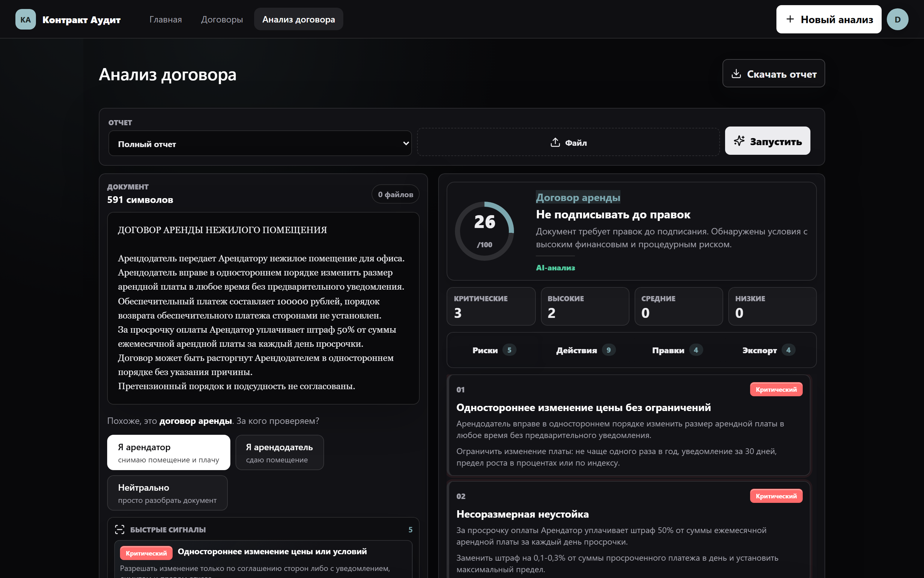Switch to the Действия tab
The image size is (924, 578).
coord(586,350)
